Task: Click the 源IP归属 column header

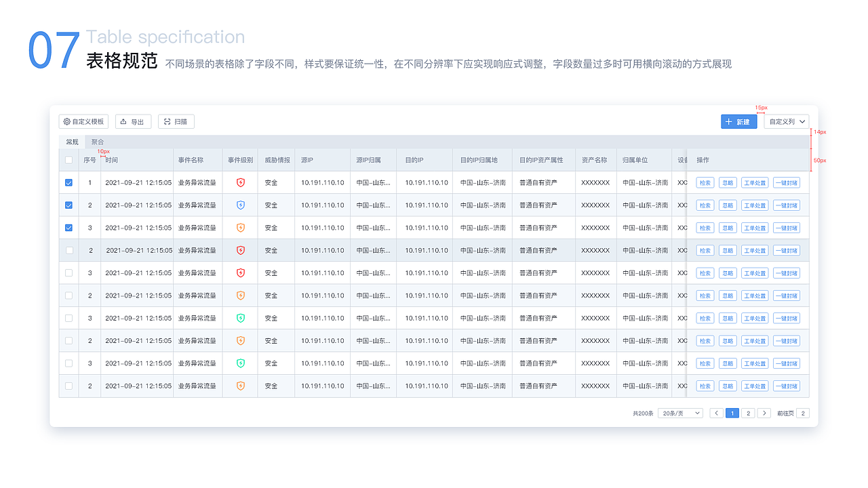Action: click(x=369, y=160)
